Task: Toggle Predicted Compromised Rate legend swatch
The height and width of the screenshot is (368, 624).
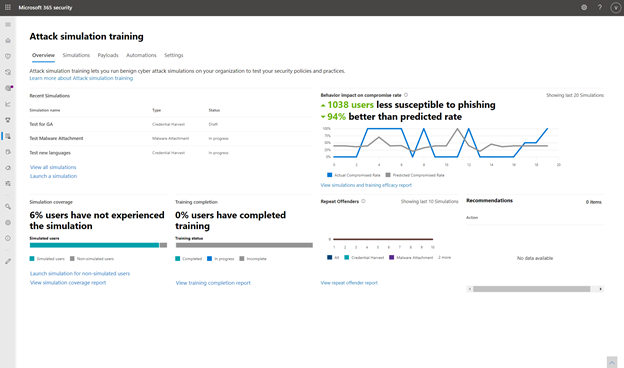Action: pos(388,175)
